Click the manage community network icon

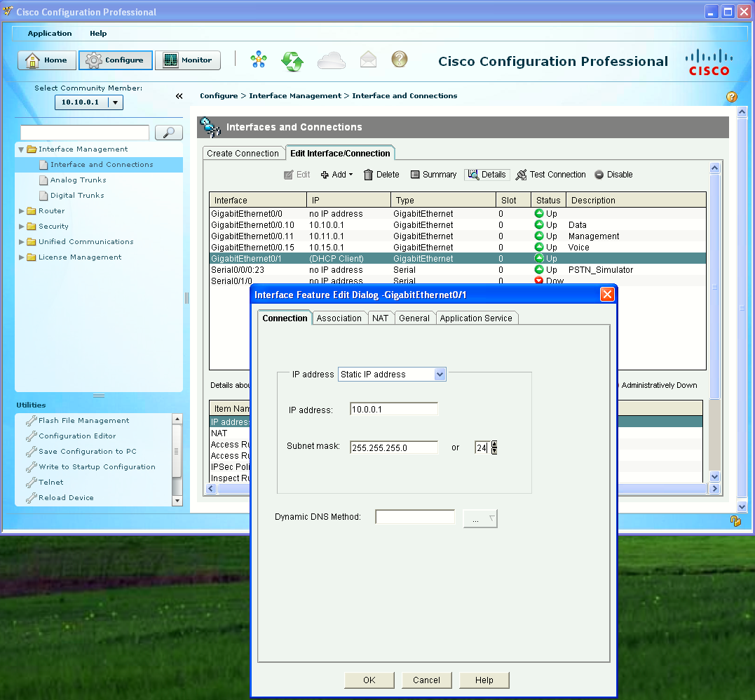[259, 60]
